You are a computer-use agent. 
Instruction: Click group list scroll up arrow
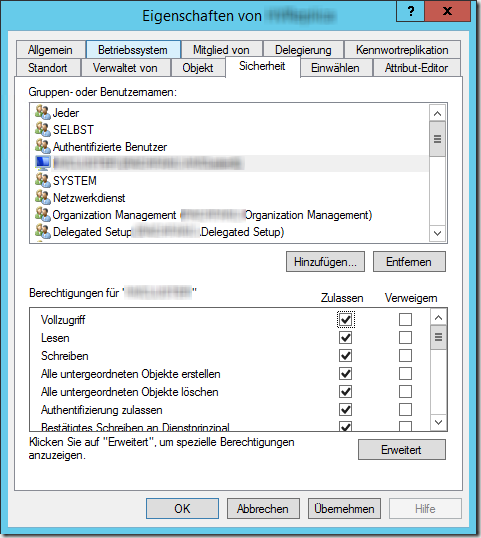click(x=437, y=113)
